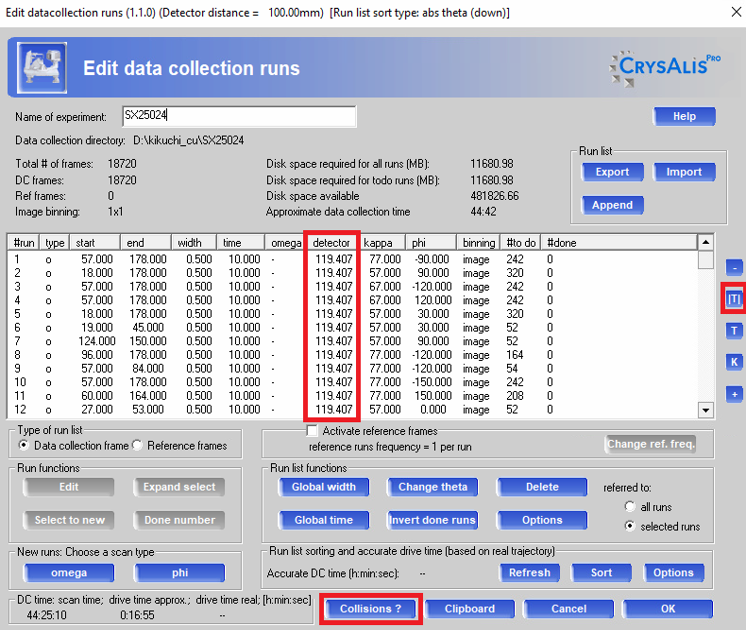
Task: Click run list scrollbar down arrow
Action: [x=706, y=410]
